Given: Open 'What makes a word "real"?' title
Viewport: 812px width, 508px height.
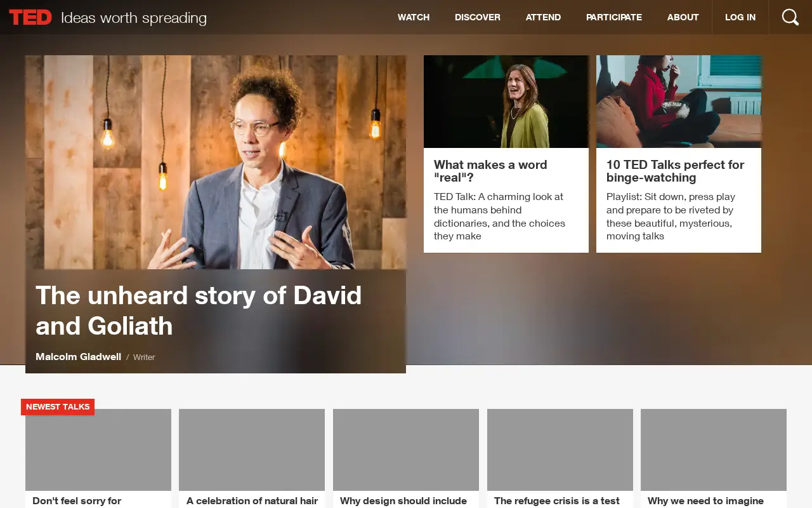Looking at the screenshot, I should [x=490, y=171].
